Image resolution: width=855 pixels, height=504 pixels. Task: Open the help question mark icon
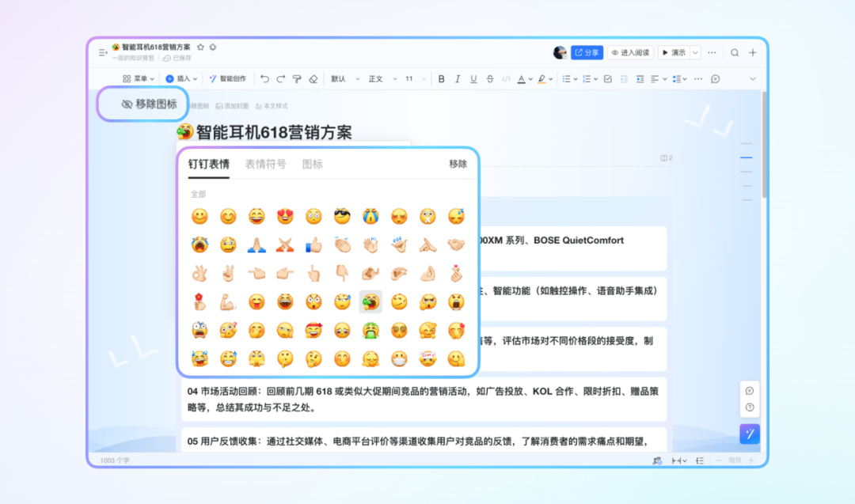[750, 407]
